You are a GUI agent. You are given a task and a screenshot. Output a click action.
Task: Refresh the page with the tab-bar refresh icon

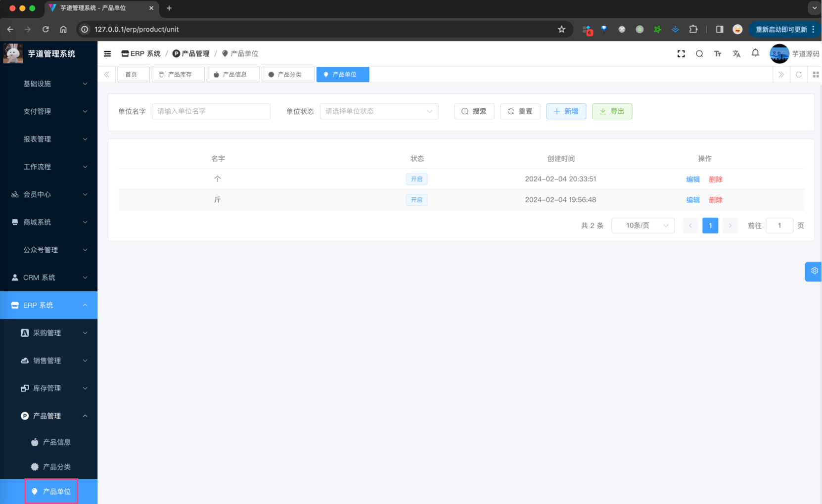799,74
